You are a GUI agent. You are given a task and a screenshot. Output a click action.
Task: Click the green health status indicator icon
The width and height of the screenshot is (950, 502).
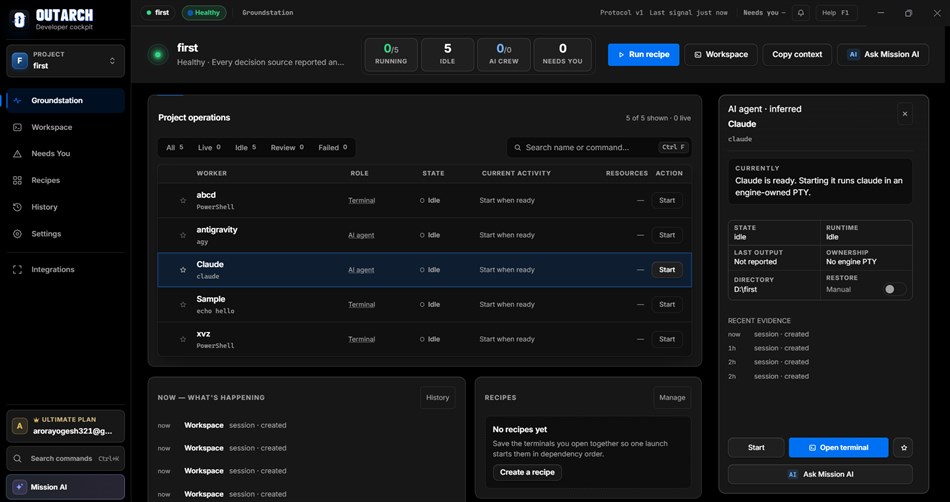click(158, 54)
